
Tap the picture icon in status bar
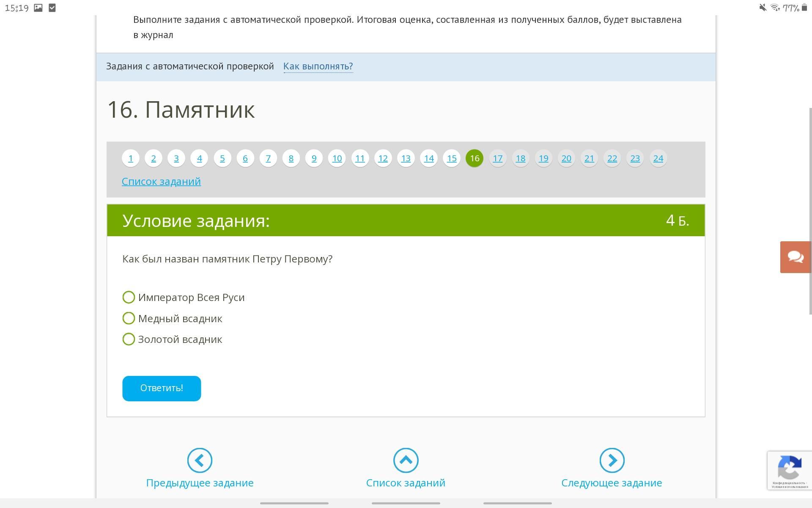click(x=38, y=8)
